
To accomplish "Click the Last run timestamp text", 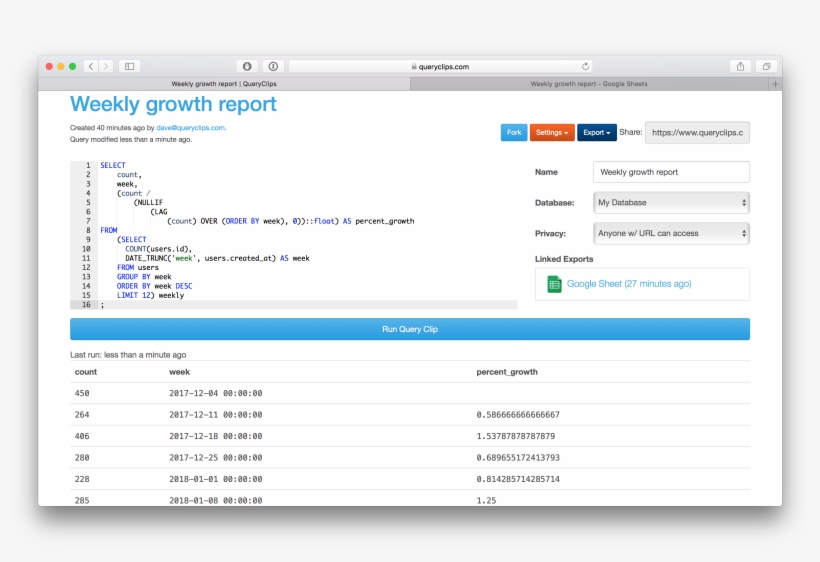I will (128, 355).
